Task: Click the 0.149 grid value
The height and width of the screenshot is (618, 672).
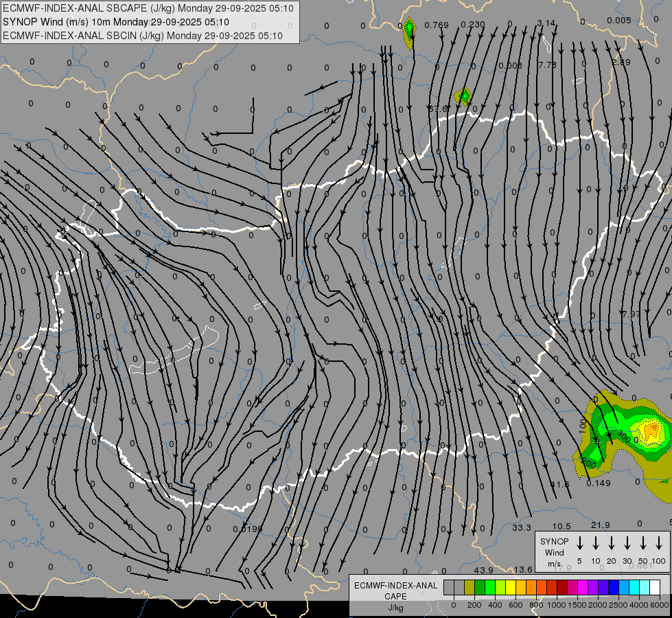Action: point(599,483)
